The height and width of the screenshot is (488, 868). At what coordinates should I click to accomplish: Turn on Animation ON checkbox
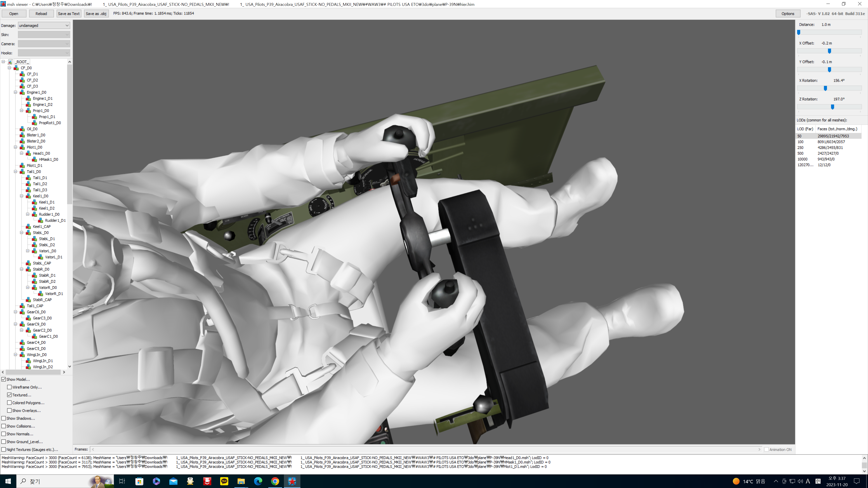pyautogui.click(x=766, y=450)
